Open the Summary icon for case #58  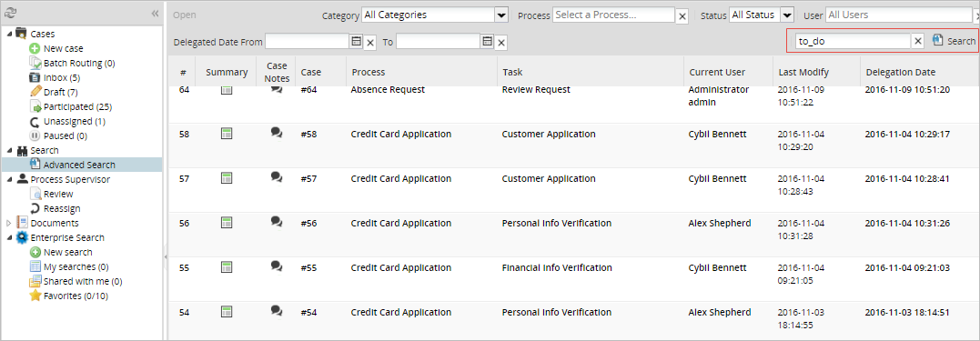click(227, 133)
